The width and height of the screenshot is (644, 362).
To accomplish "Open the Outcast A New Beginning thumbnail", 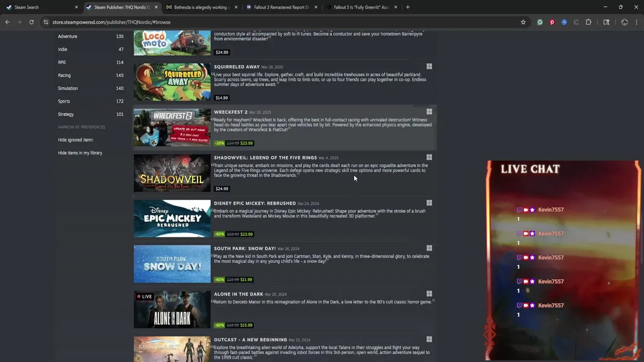I will coord(172,349).
